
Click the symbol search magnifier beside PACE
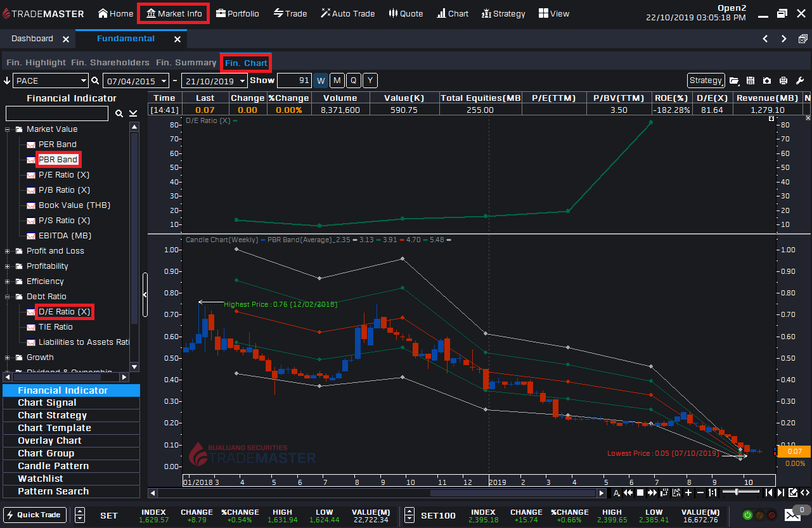[x=94, y=80]
